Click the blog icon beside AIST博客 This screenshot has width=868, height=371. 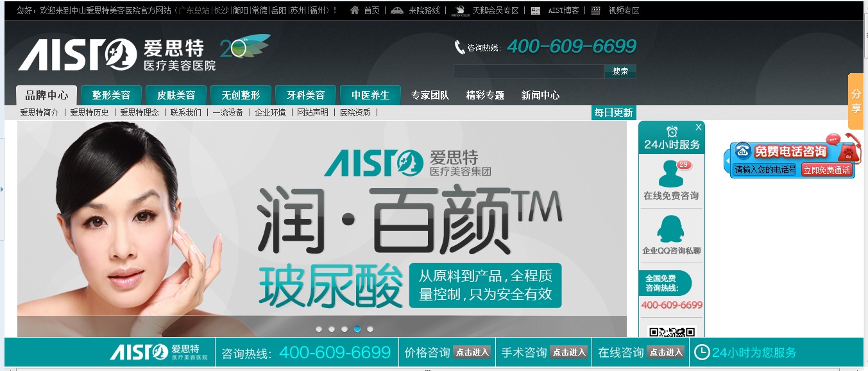536,10
